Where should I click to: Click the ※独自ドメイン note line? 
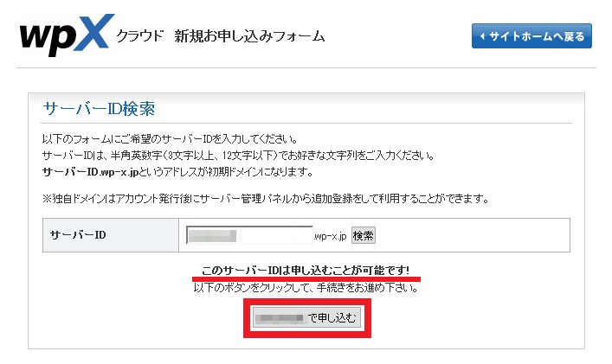266,199
